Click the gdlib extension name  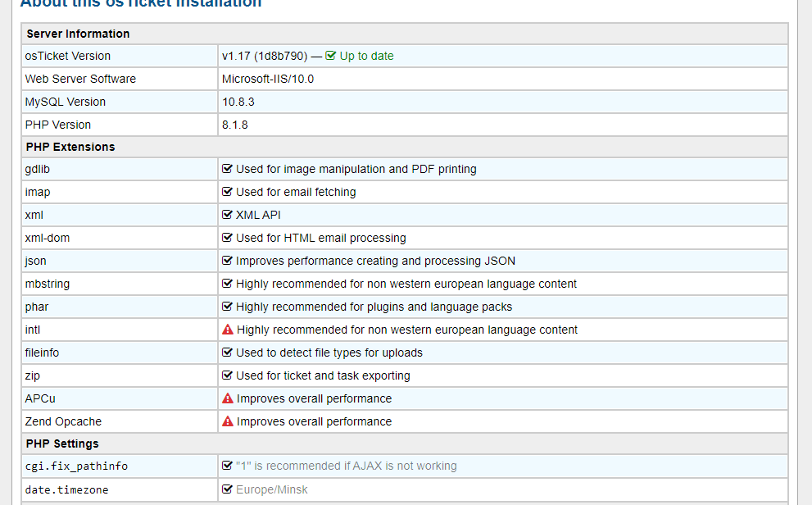(x=38, y=170)
